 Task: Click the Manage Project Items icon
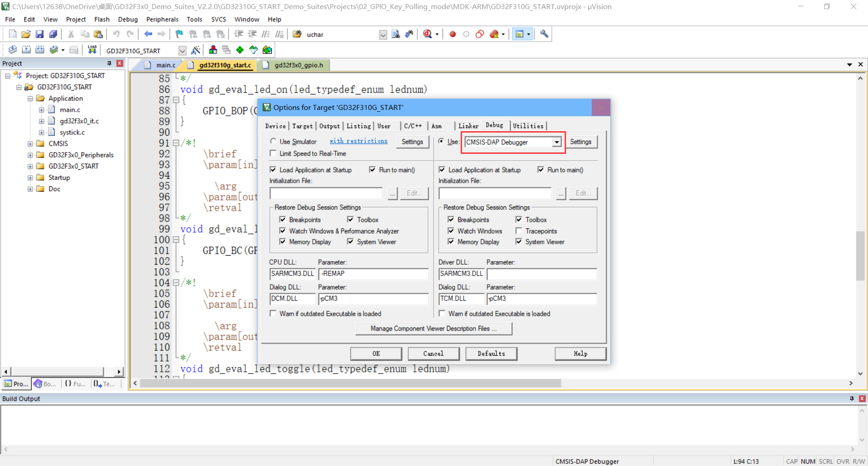pyautogui.click(x=213, y=50)
